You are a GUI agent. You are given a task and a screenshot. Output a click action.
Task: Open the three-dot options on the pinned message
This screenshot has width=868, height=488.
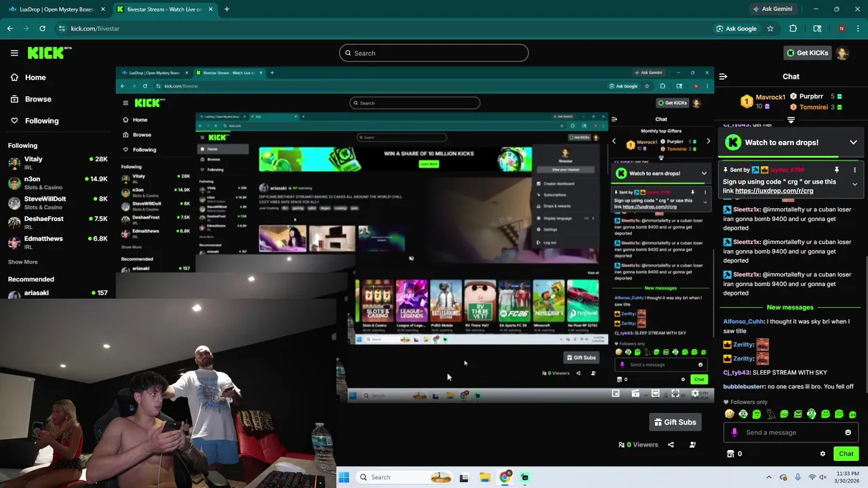click(x=854, y=169)
